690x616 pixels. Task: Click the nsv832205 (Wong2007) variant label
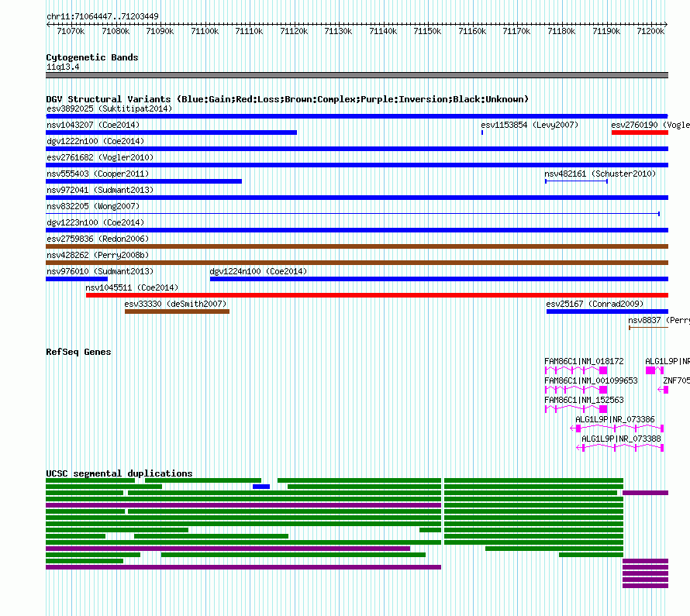coord(93,206)
